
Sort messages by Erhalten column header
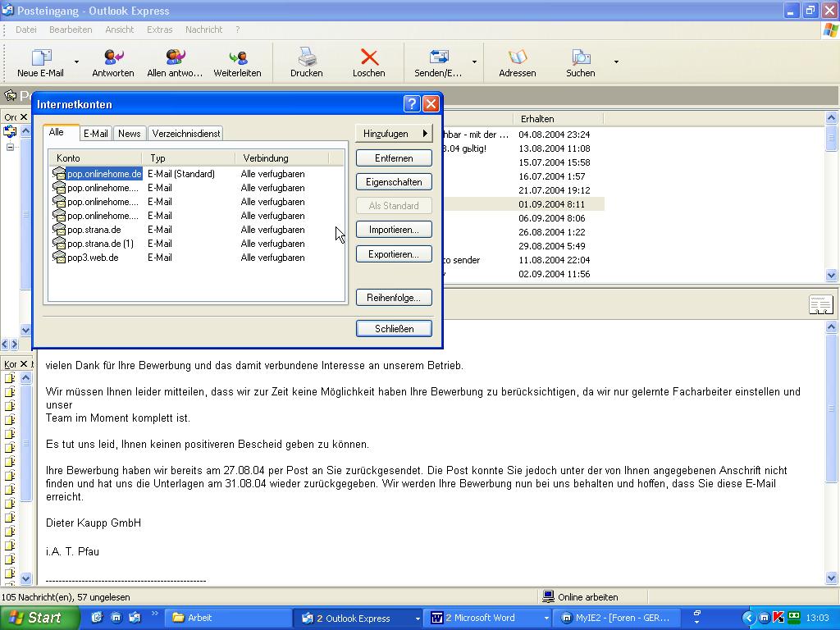558,119
